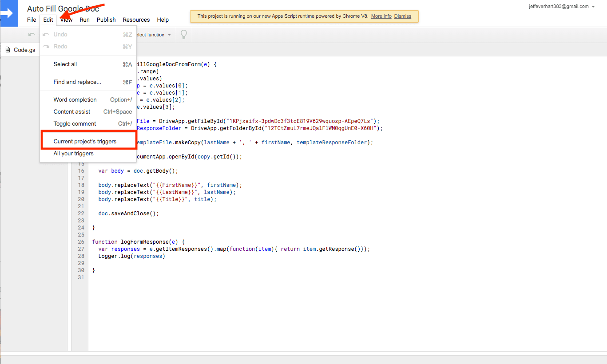Click Word completion menu entry
Screen dimensions: 607x364
pyautogui.click(x=88, y=100)
